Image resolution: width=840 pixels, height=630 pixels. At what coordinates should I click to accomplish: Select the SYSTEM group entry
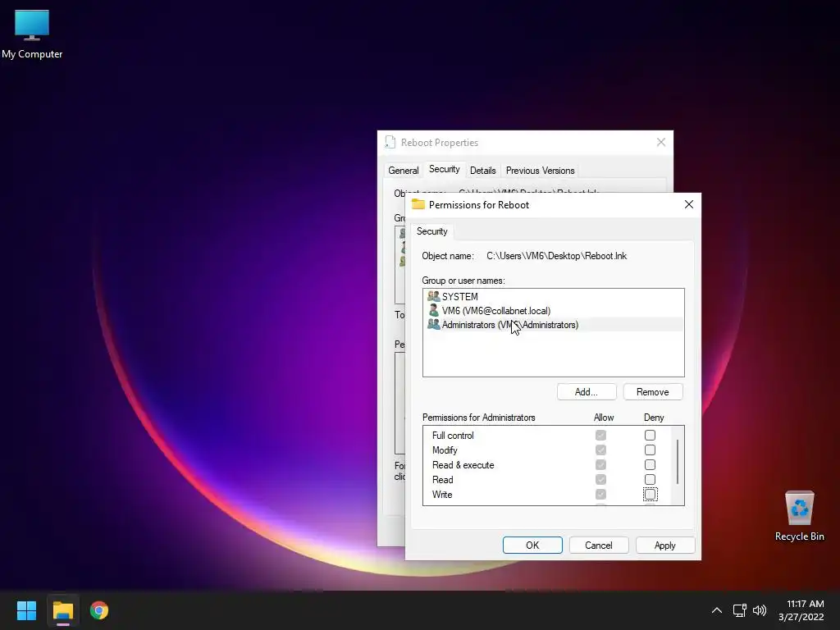point(553,296)
